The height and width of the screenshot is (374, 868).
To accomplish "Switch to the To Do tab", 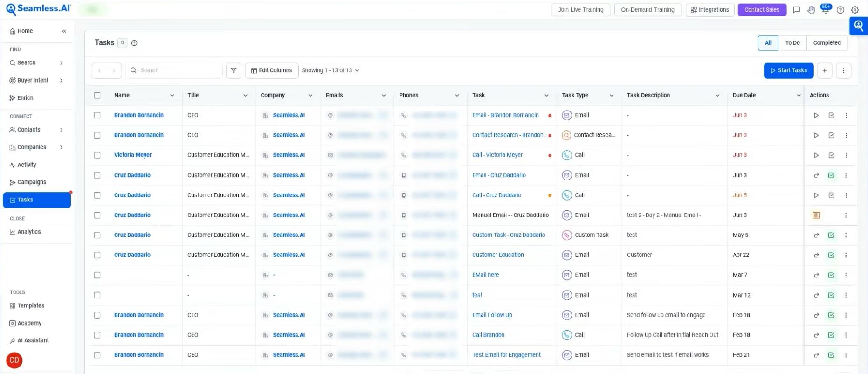I will coord(792,43).
